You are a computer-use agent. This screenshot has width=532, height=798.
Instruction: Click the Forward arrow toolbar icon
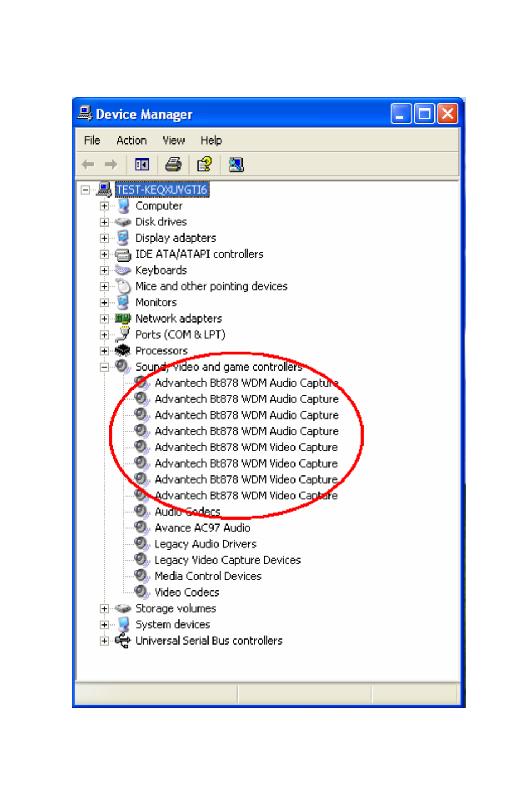(x=111, y=164)
